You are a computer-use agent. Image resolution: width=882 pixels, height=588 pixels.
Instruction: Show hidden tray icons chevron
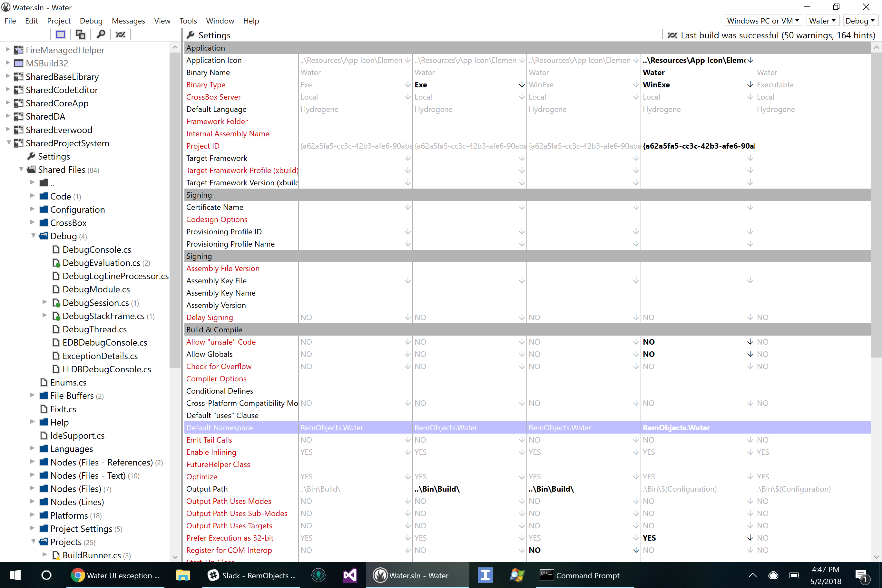coord(753,575)
